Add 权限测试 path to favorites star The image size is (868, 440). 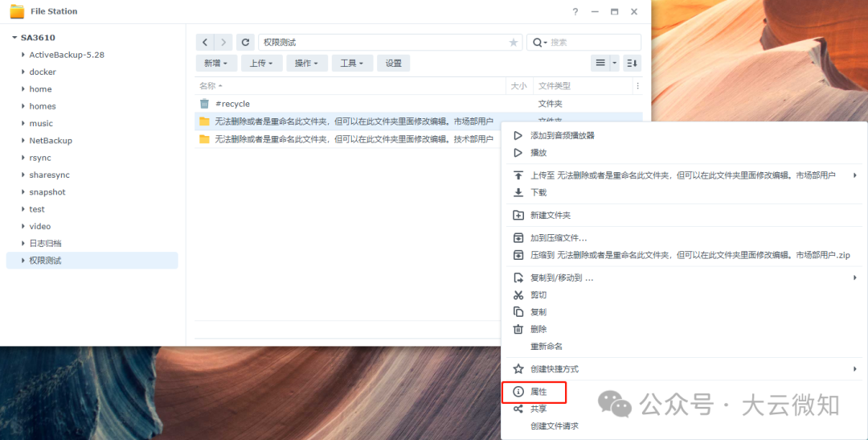pyautogui.click(x=513, y=43)
